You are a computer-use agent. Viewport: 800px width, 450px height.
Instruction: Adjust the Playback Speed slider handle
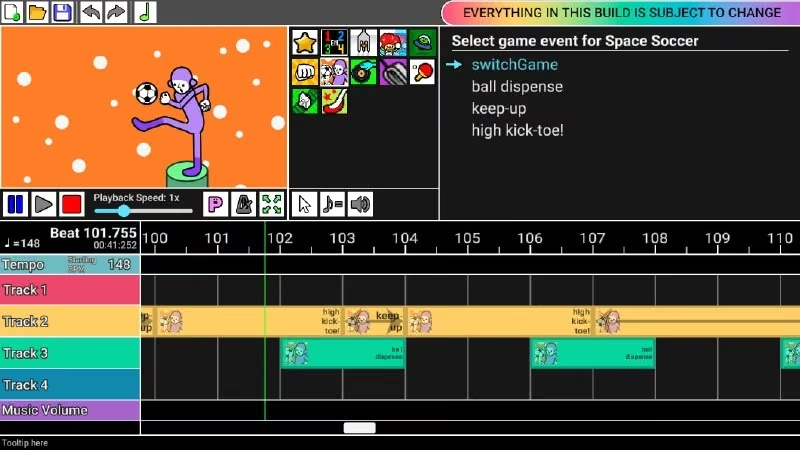click(124, 211)
